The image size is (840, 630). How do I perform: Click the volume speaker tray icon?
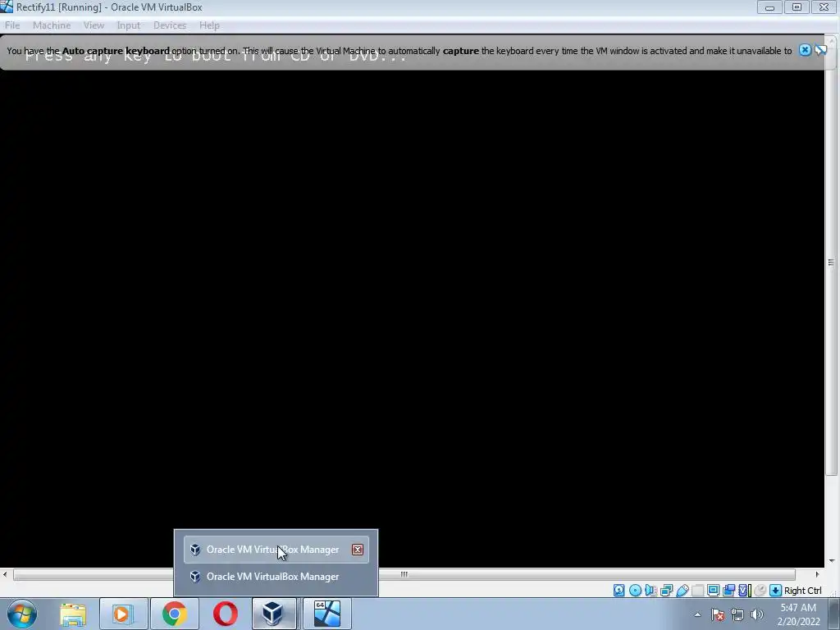[757, 614]
